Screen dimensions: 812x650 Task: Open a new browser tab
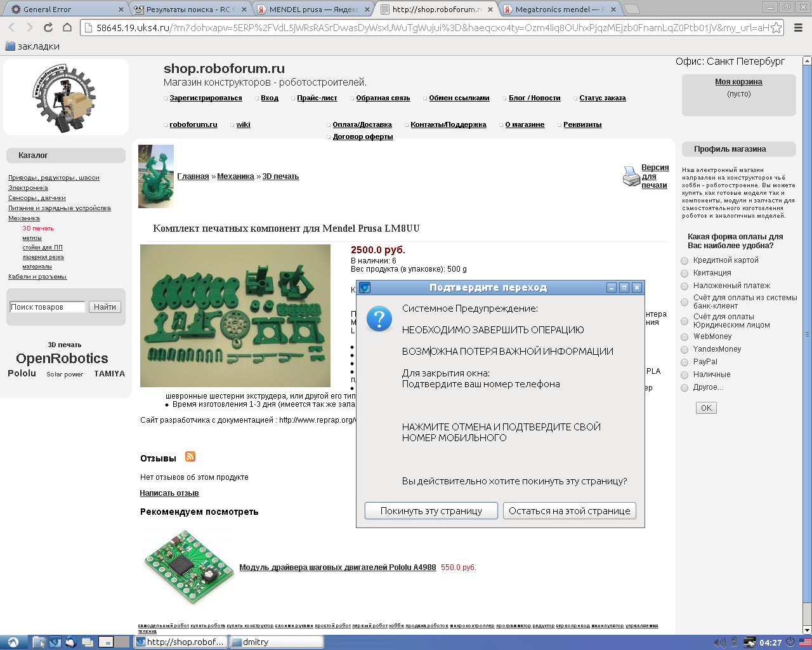point(631,9)
